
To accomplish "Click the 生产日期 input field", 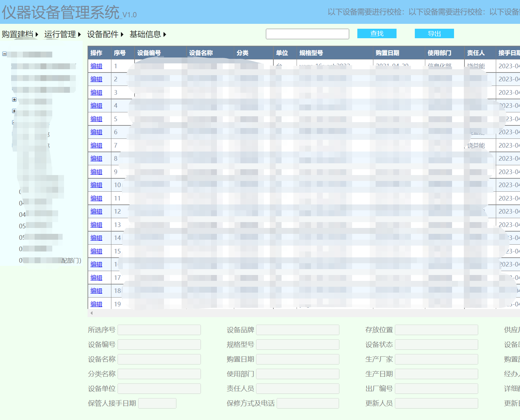I will (436, 374).
